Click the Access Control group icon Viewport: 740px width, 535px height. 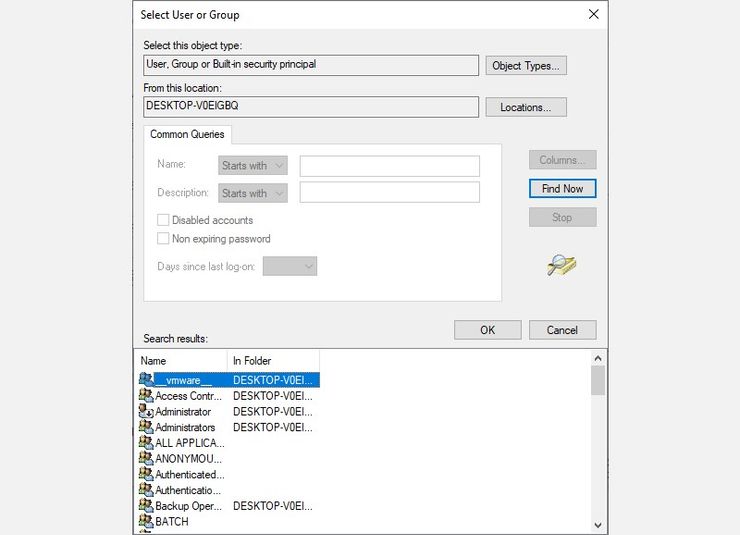pyautogui.click(x=146, y=396)
